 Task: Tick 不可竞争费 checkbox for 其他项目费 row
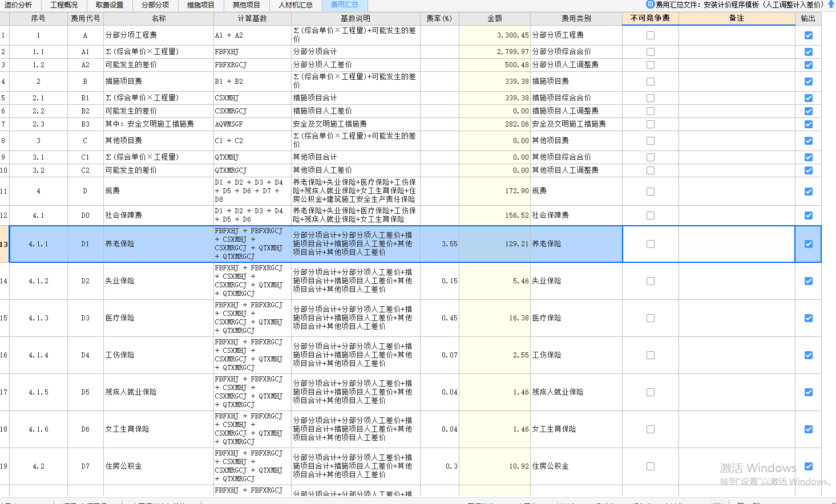pos(651,141)
